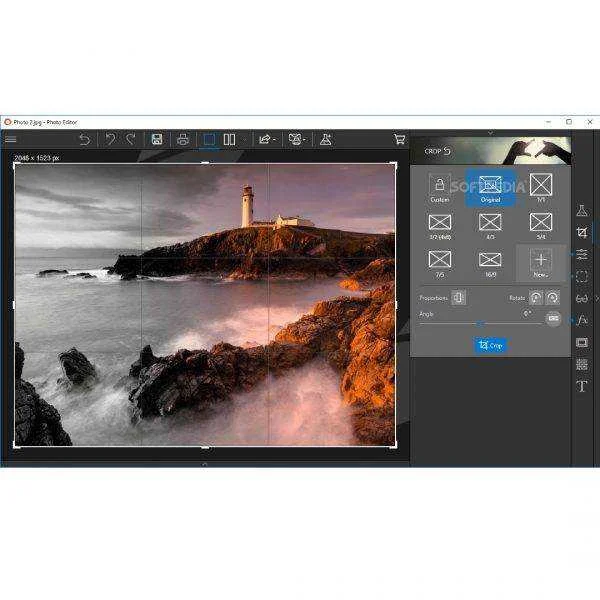This screenshot has height=600, width=600.
Task: Click the revert-to-original arrow in toolbar
Action: (x=85, y=139)
